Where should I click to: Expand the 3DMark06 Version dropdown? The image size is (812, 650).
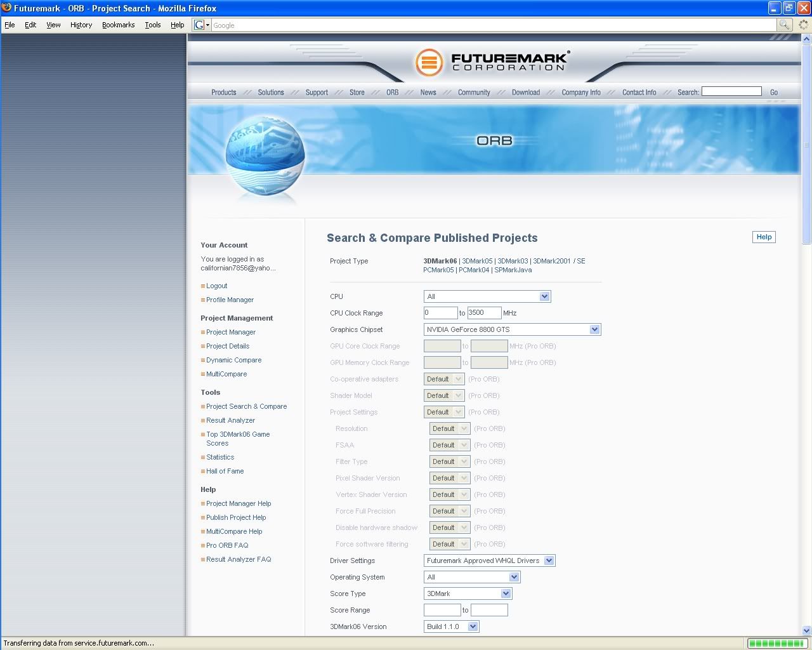tap(451, 627)
